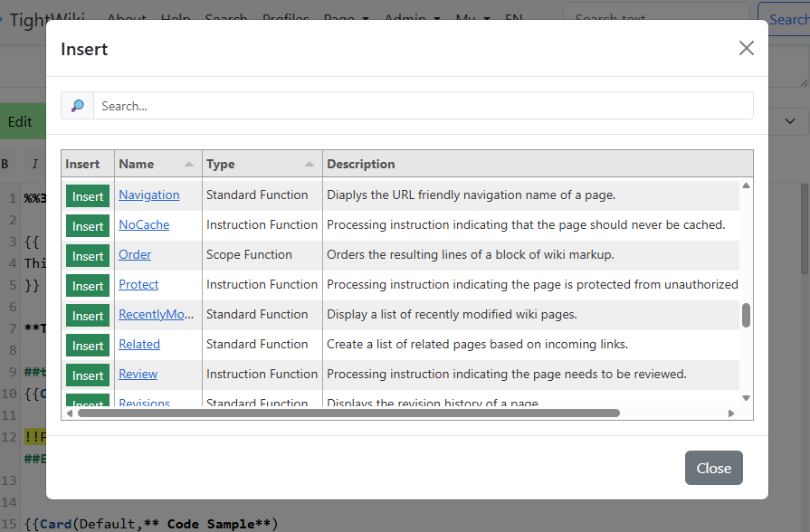Click the magnifying glass search icon
This screenshot has width=810, height=532.
point(78,106)
